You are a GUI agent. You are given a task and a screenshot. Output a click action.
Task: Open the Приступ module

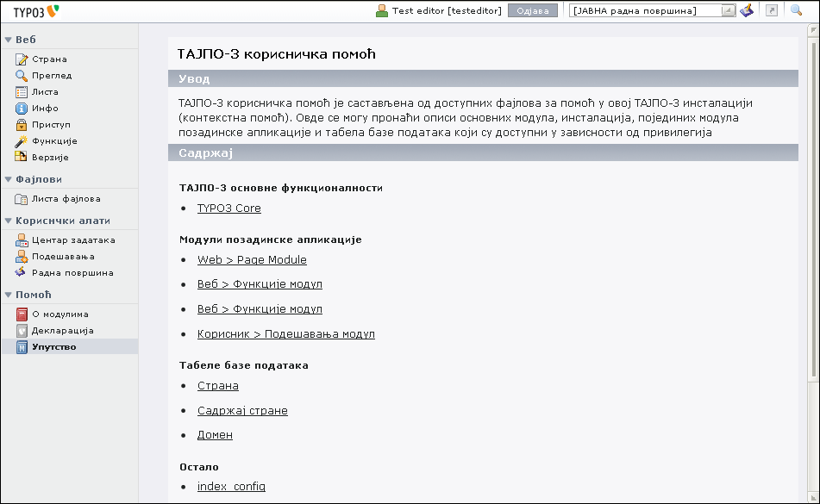point(51,125)
